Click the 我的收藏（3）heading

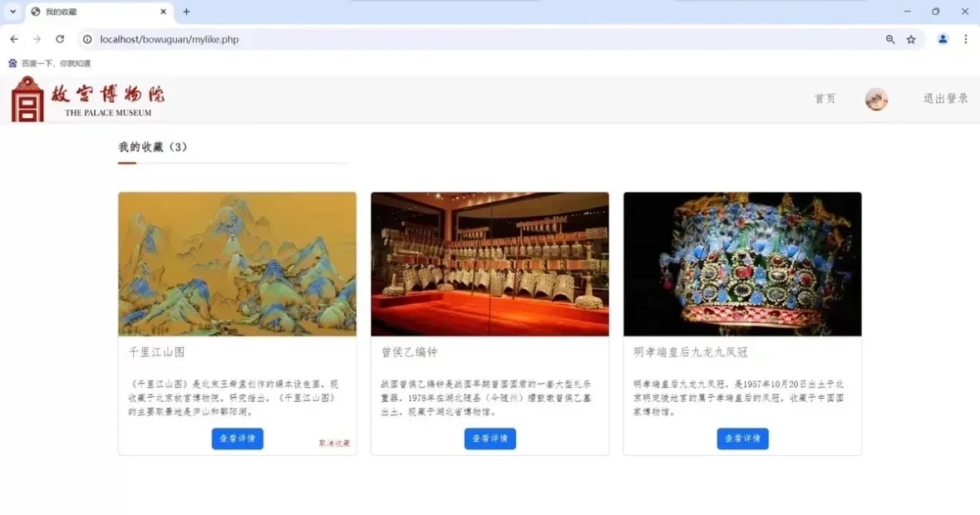153,147
